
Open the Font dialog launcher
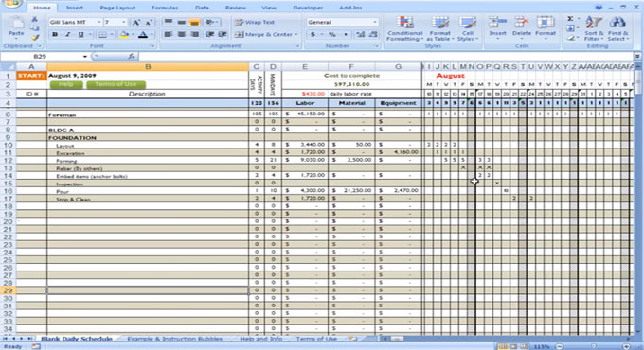tap(152, 46)
